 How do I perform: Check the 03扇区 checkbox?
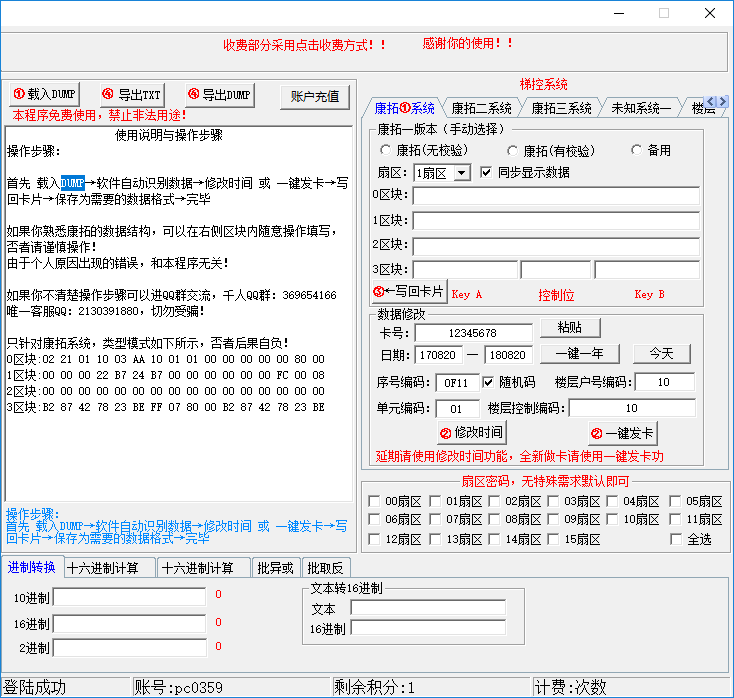click(x=553, y=501)
